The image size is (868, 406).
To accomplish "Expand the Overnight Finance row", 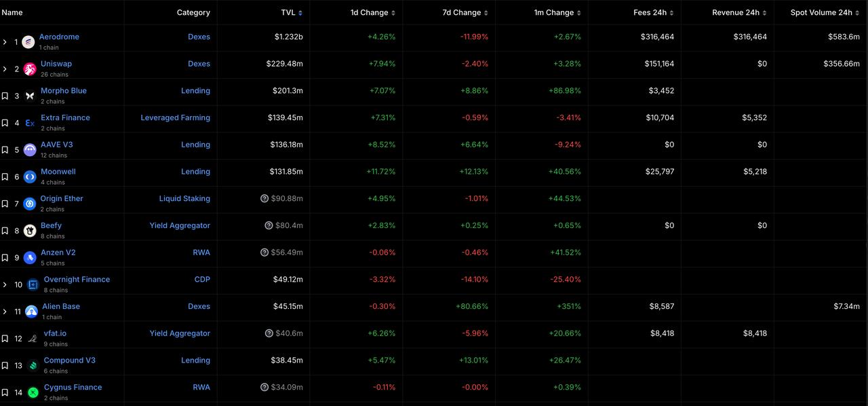I will click(5, 284).
